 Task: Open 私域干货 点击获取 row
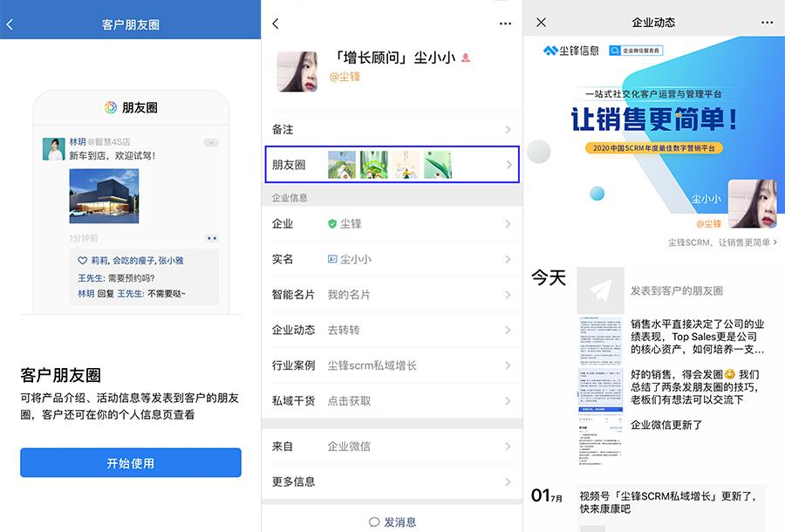click(392, 401)
